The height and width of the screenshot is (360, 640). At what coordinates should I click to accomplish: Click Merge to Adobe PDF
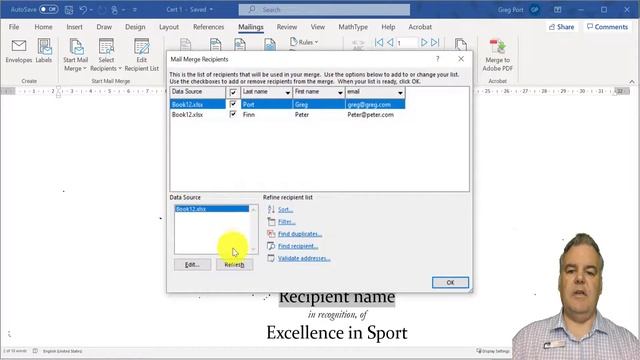497,55
